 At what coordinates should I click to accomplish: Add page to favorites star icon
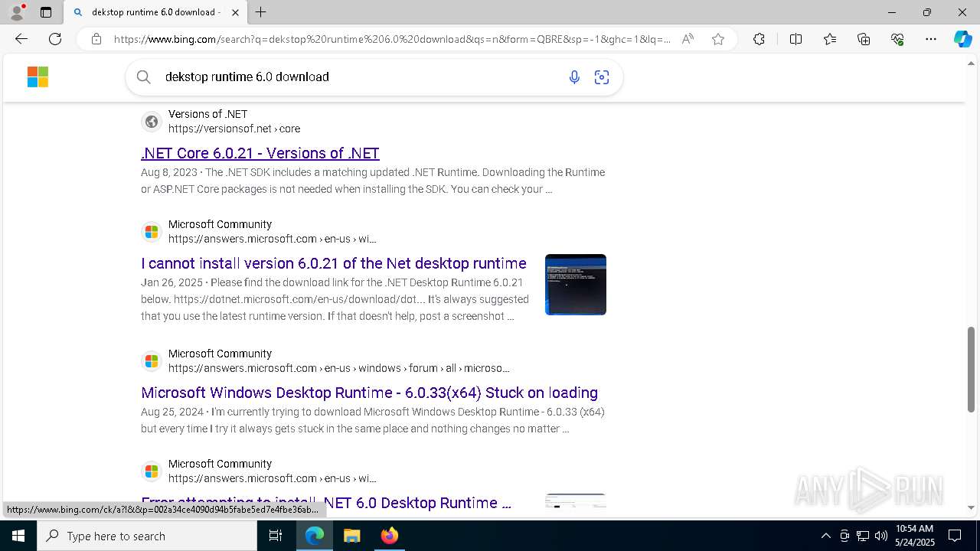pos(718,39)
